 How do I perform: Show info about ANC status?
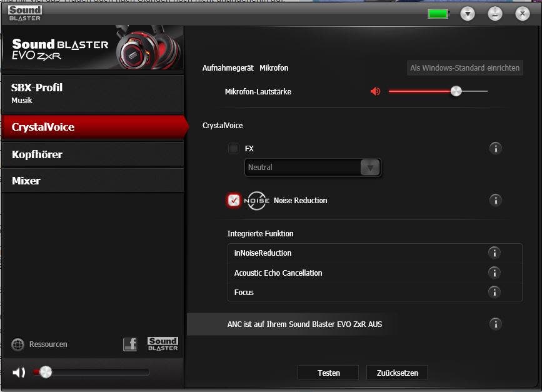[x=495, y=324]
